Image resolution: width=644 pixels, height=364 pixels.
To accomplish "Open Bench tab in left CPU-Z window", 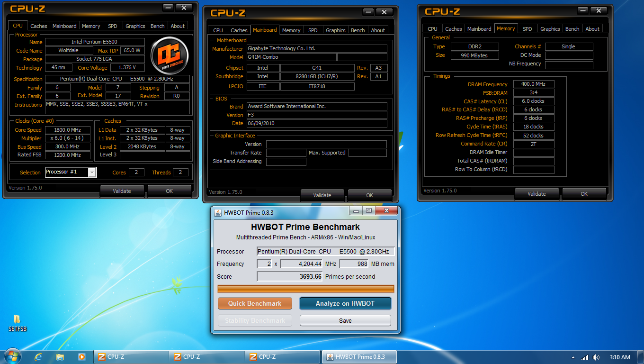I will (x=158, y=26).
